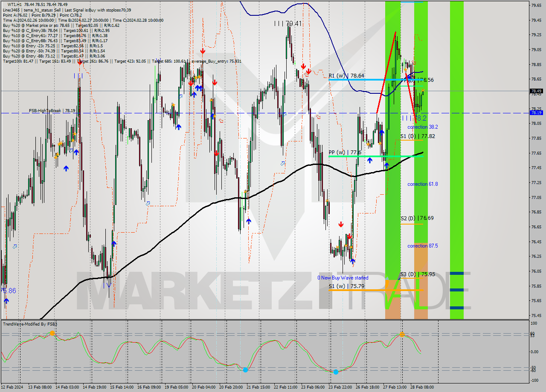Click the 28 Feb 08:00 time label
Screen dimensions: 546x392
click(422, 387)
